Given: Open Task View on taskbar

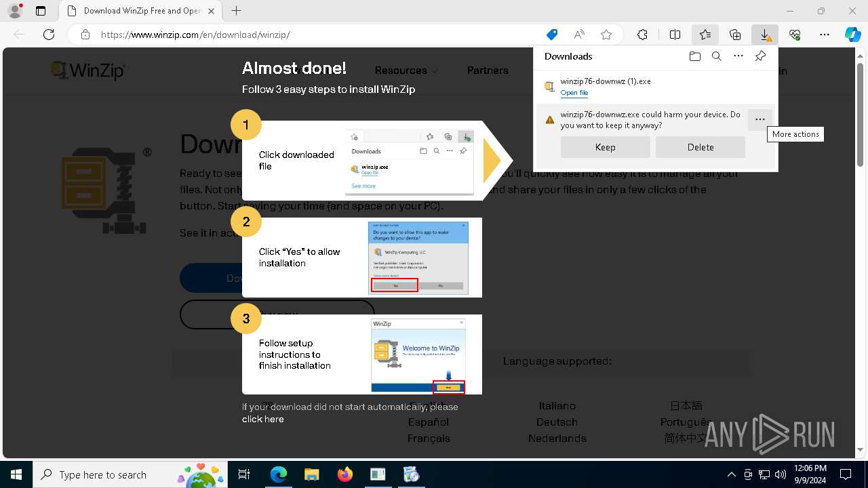Looking at the screenshot, I should coord(245,474).
